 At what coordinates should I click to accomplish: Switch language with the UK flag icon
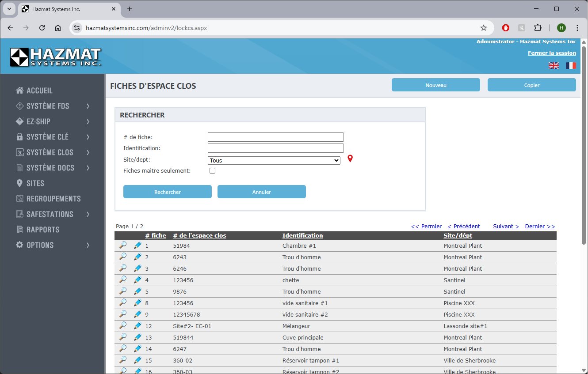(554, 65)
